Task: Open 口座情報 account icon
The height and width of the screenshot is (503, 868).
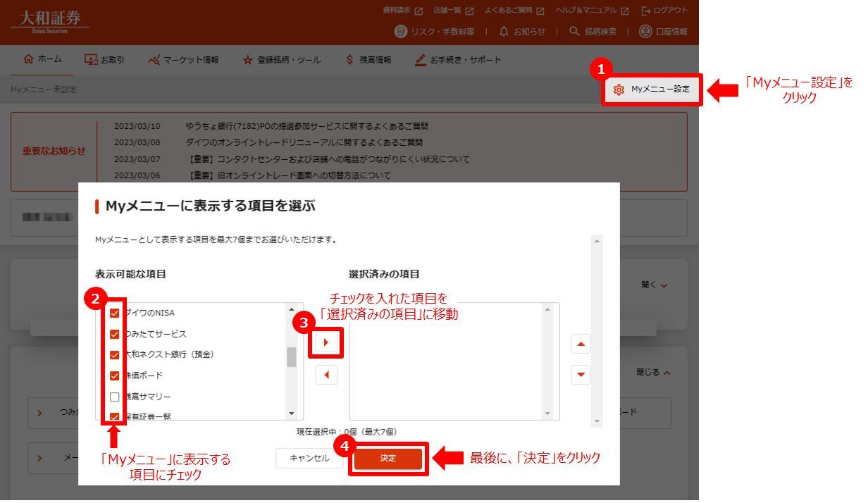Action: (645, 31)
